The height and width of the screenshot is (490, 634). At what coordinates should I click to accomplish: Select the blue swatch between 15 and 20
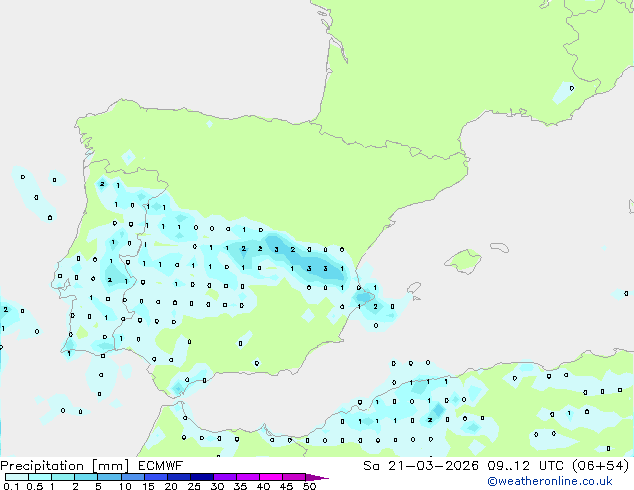point(156,477)
